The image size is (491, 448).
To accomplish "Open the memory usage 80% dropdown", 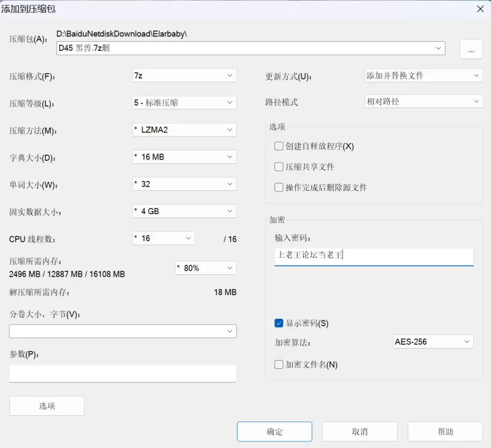I will click(206, 268).
